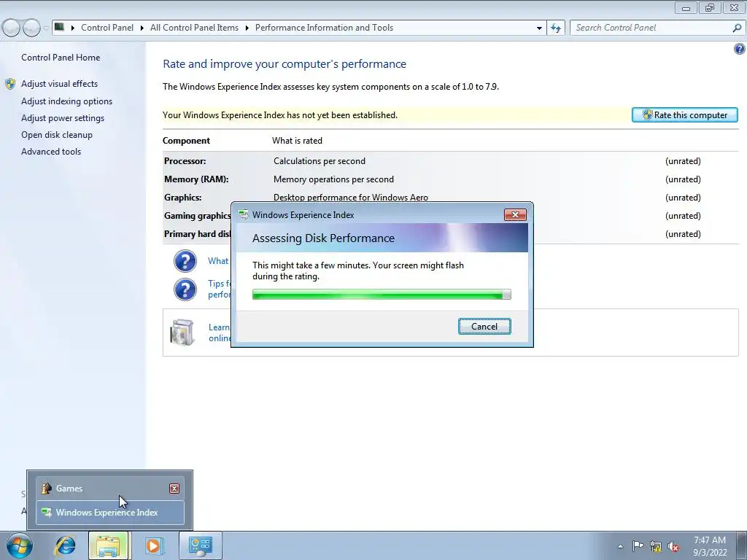Click the (unrated) value in Processor row
The width and height of the screenshot is (747, 560).
683,161
